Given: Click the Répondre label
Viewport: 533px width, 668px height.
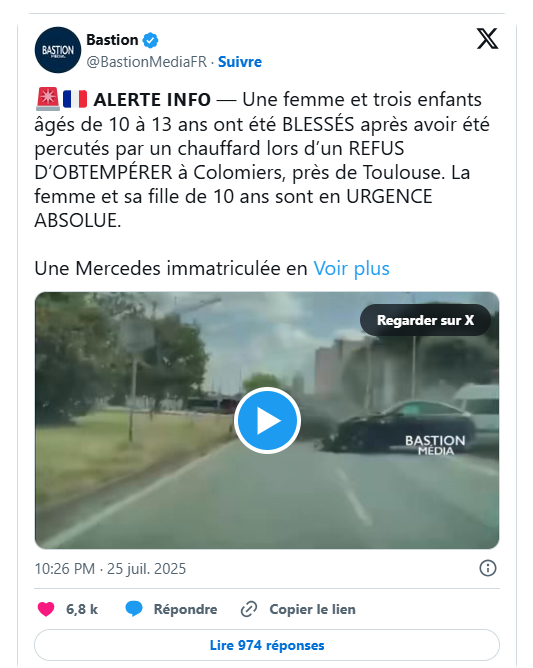Looking at the screenshot, I should click(185, 609).
